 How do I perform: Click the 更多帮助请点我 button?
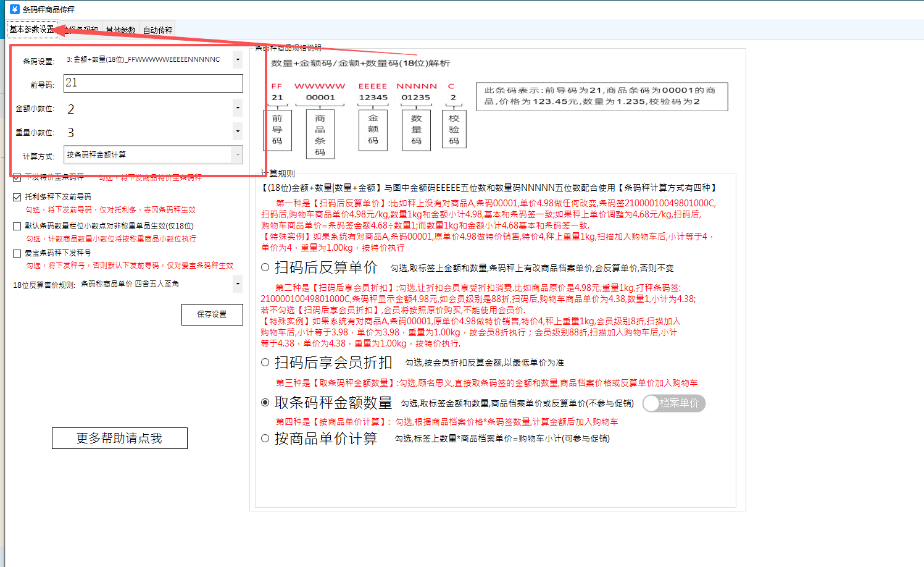tap(119, 438)
